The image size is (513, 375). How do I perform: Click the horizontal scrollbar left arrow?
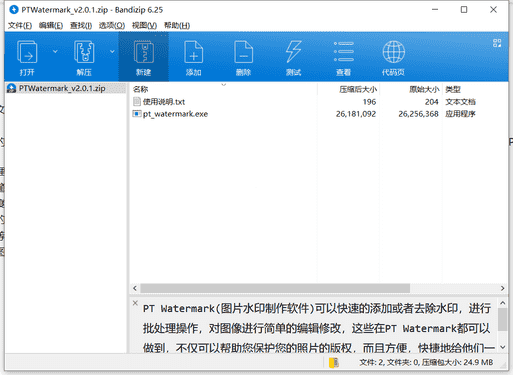pos(135,288)
